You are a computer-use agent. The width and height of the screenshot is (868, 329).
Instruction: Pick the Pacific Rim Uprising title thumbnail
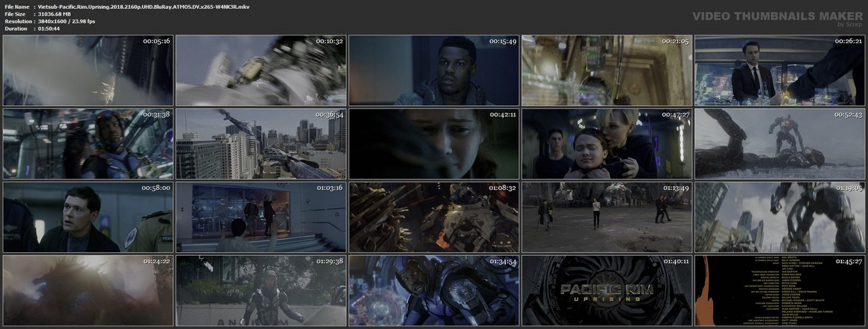pos(607,290)
